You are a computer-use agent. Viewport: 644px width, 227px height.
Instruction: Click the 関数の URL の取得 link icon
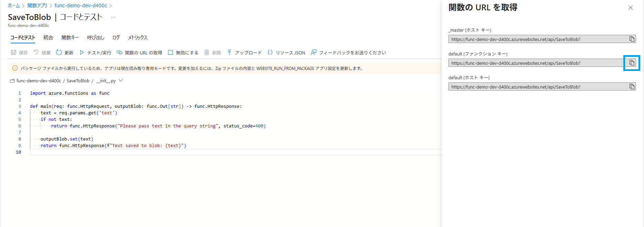pyautogui.click(x=120, y=52)
